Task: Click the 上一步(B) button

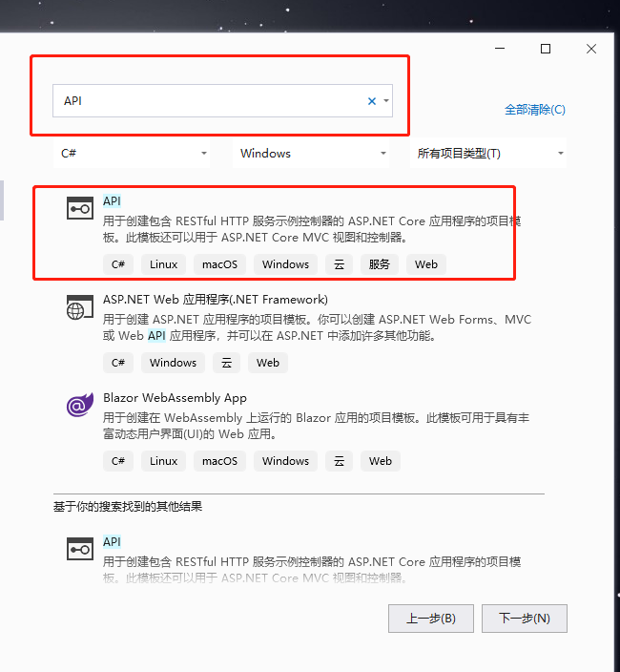Action: [431, 619]
